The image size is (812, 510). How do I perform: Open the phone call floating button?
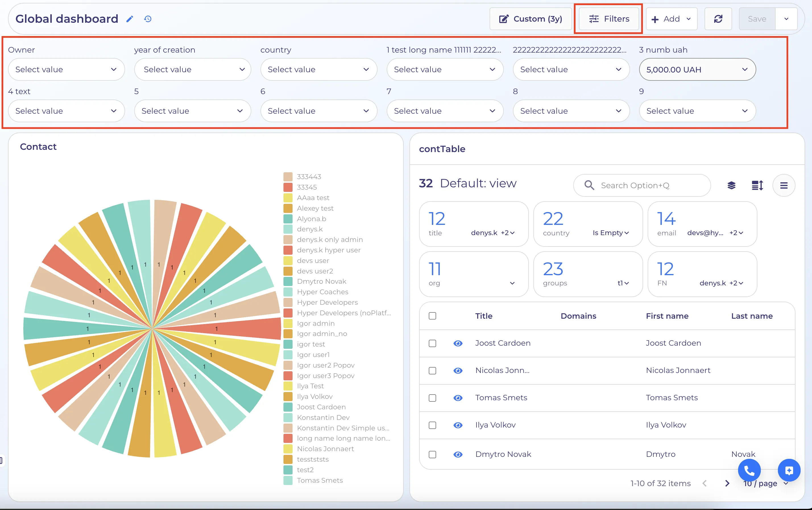[x=749, y=470]
